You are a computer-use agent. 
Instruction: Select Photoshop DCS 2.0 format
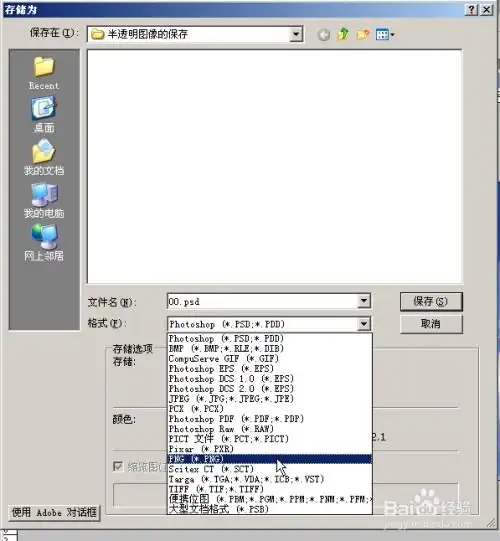coord(269,388)
